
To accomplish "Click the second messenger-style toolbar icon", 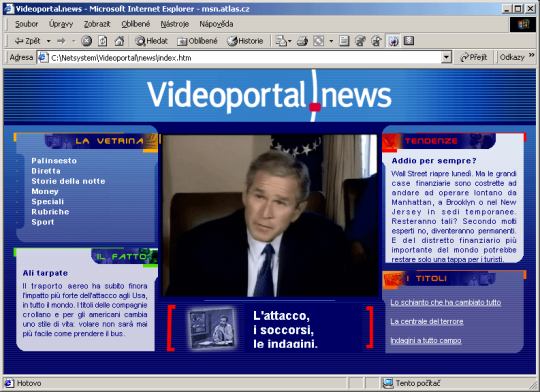I will coord(376,41).
